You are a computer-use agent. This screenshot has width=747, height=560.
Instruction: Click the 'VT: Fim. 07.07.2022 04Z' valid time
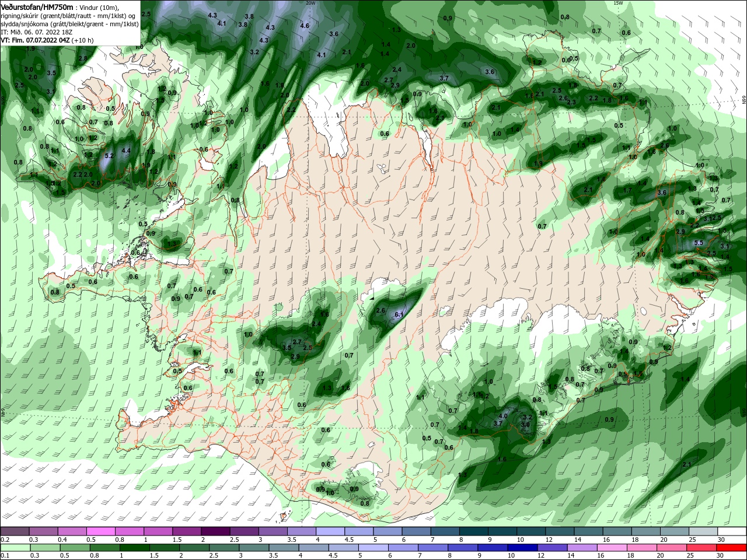point(36,40)
